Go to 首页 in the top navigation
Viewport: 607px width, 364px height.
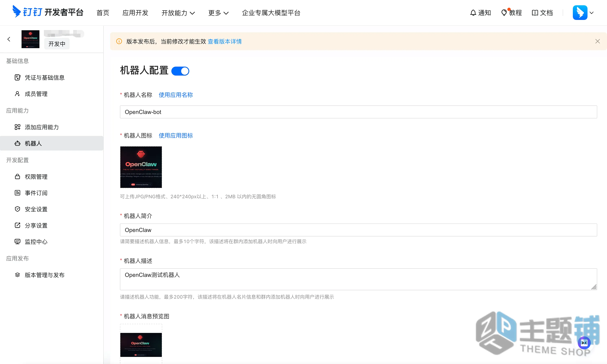pos(103,13)
